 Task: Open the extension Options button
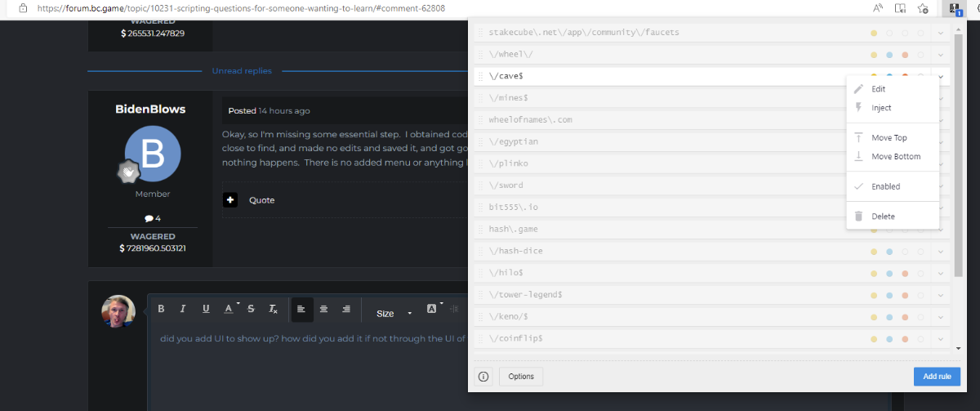point(521,377)
